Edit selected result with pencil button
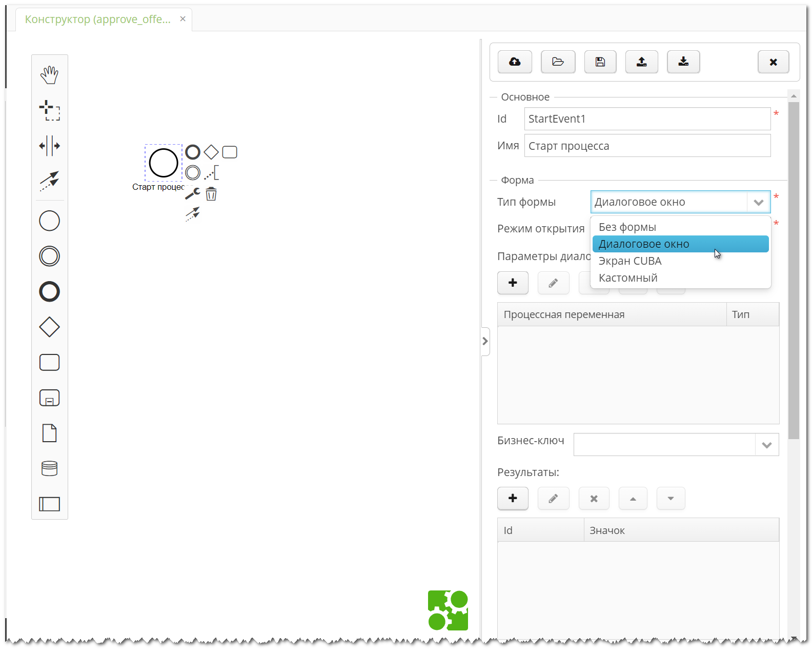The width and height of the screenshot is (812, 652). pos(553,498)
